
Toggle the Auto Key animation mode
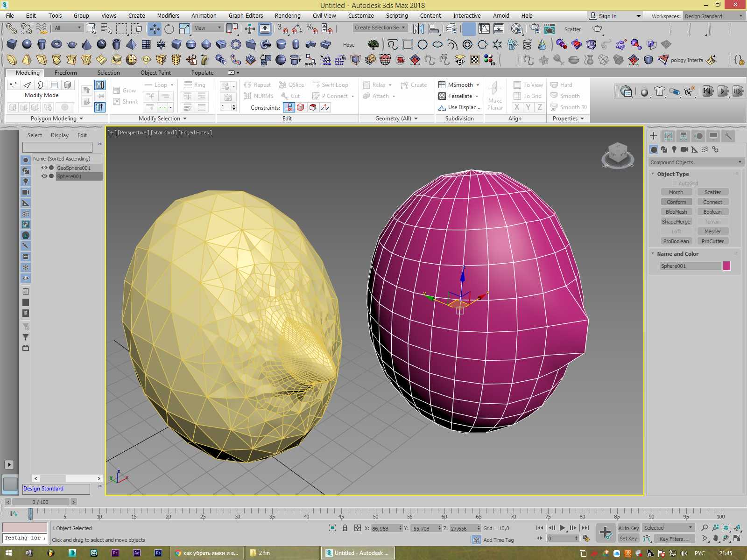[628, 528]
